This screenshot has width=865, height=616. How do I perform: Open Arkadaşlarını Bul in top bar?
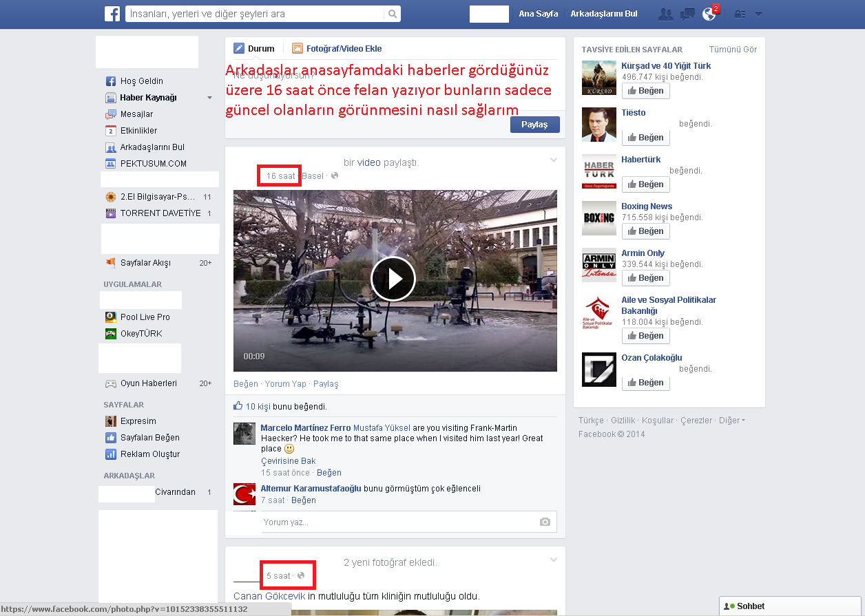coord(604,14)
